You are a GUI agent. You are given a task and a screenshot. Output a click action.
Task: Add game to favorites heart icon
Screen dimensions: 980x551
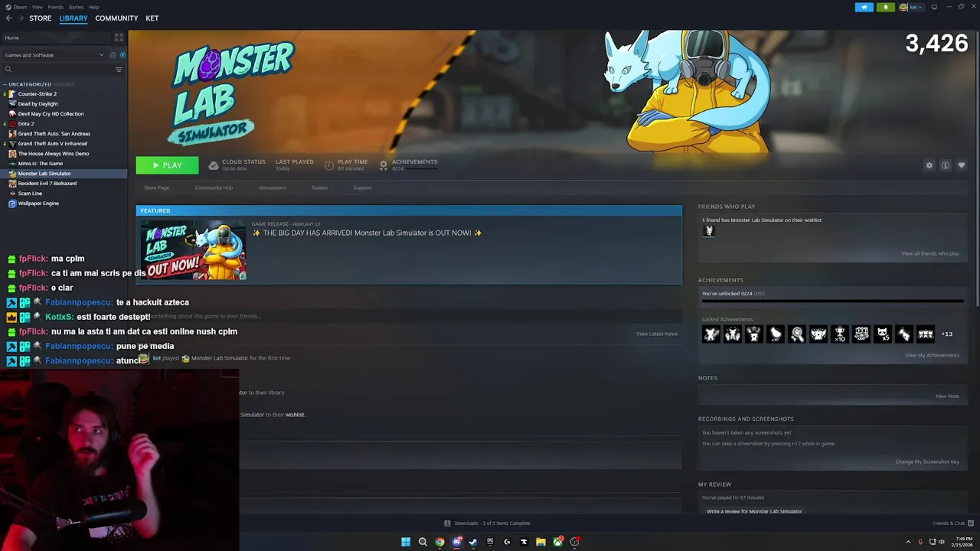click(x=962, y=165)
